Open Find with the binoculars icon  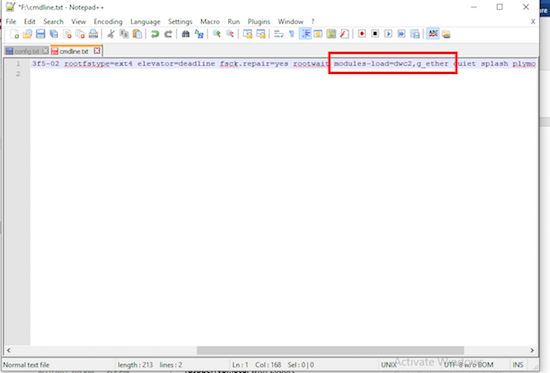[x=186, y=34]
